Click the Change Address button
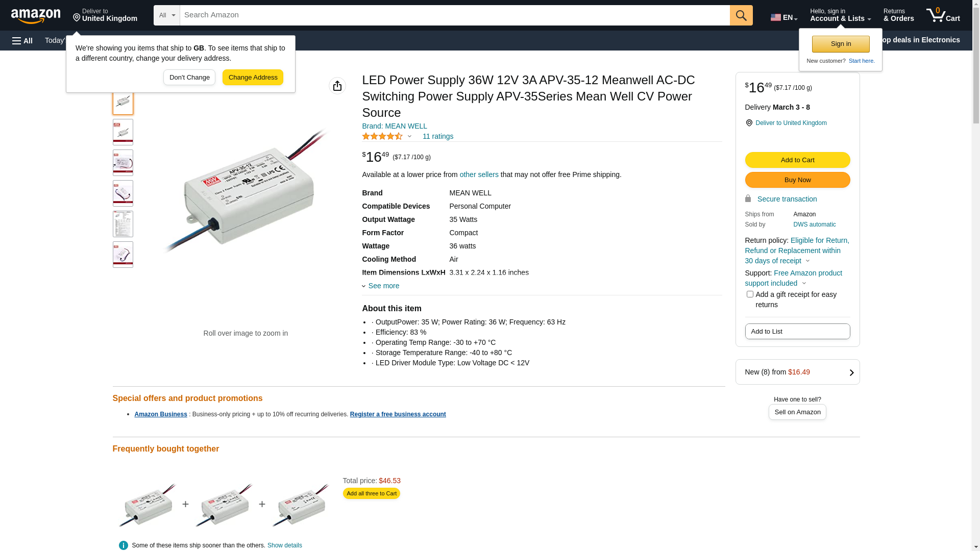This screenshot has width=980, height=551. 253,78
